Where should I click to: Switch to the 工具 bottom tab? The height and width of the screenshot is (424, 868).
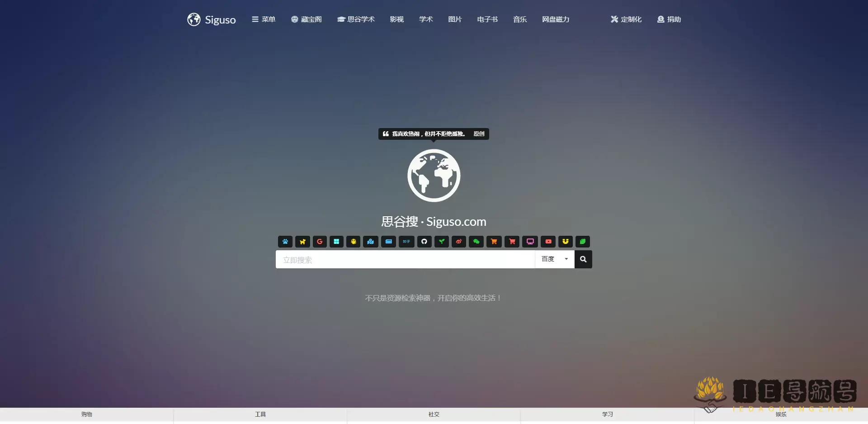click(x=260, y=414)
